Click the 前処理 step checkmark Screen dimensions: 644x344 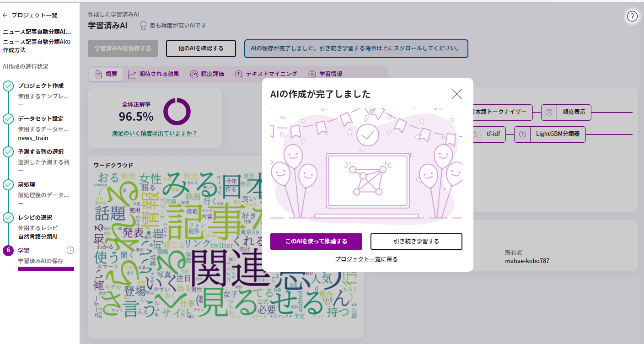coord(8,185)
